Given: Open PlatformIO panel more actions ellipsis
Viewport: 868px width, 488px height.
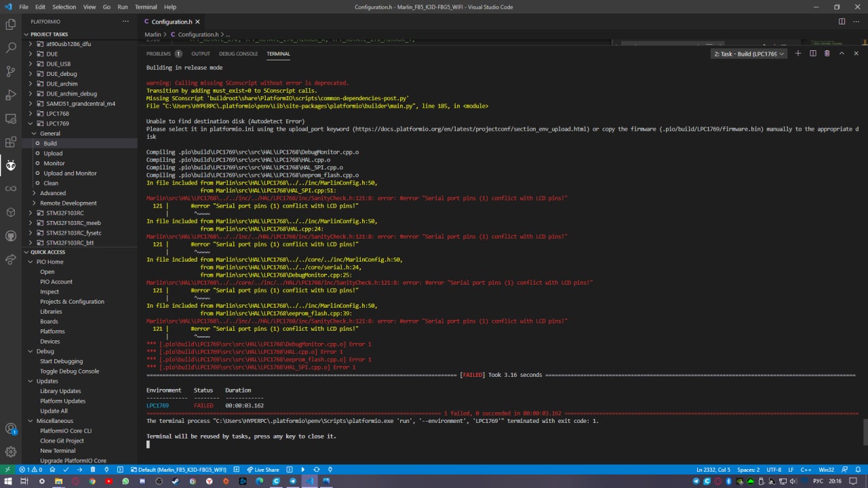Looking at the screenshot, I should tap(125, 22).
